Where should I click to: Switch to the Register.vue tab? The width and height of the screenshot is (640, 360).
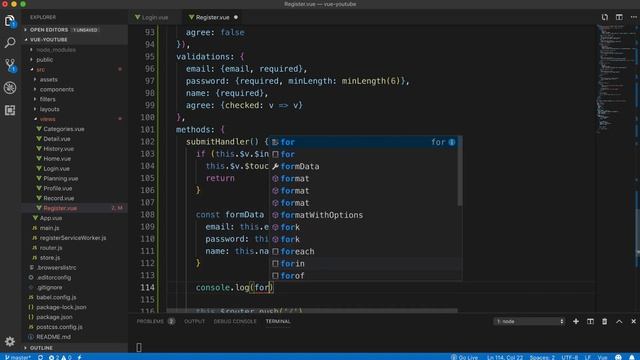coord(212,18)
